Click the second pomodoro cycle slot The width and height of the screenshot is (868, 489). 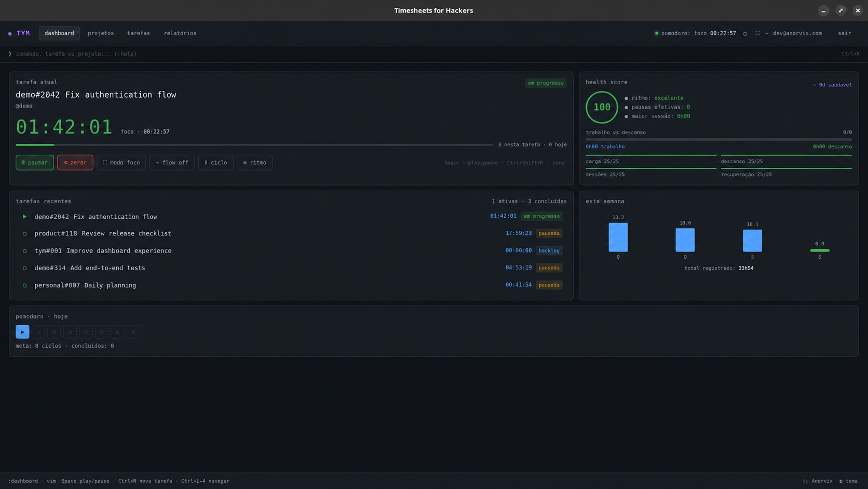[x=38, y=332]
